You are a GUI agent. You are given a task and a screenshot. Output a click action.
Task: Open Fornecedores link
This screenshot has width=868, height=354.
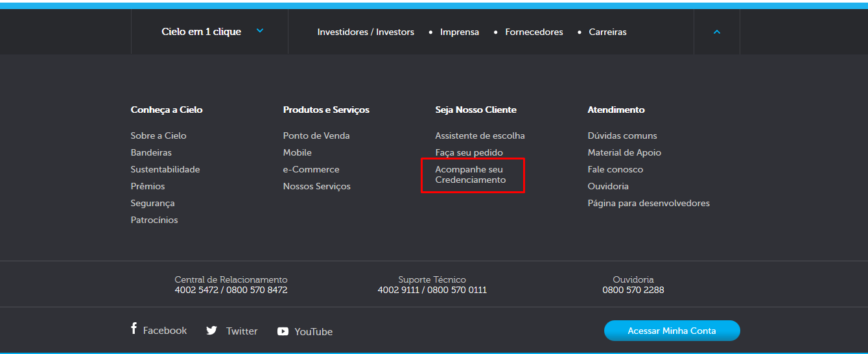pyautogui.click(x=534, y=32)
